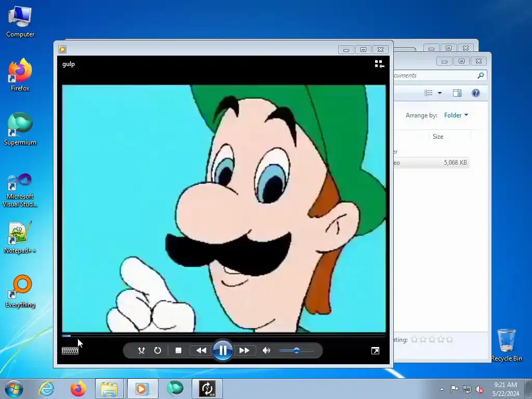Expand the view options dropdown arrow

click(x=440, y=94)
